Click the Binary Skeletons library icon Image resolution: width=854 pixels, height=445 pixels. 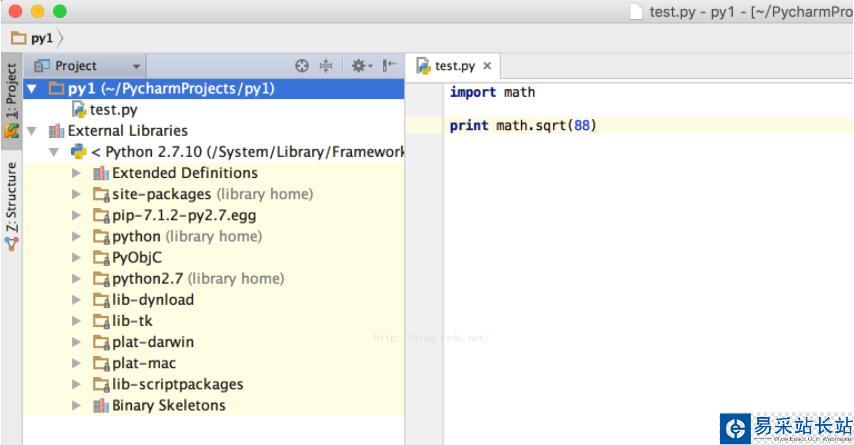pyautogui.click(x=100, y=405)
